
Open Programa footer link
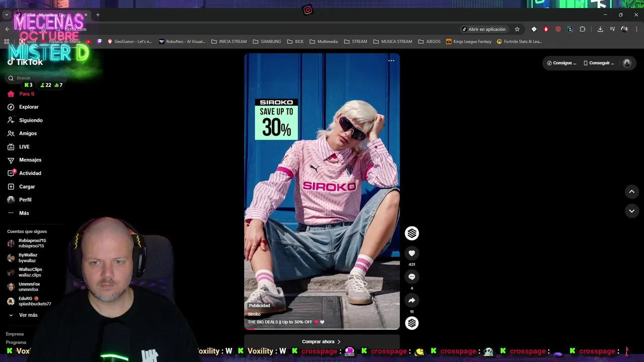click(x=16, y=342)
